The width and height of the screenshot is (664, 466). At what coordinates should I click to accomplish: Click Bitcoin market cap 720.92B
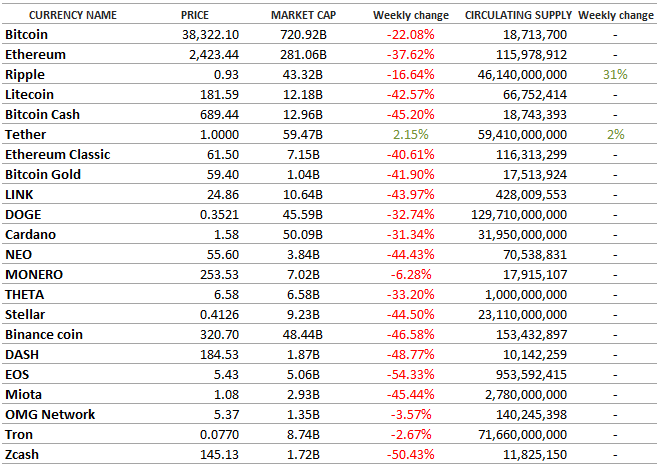tap(303, 35)
